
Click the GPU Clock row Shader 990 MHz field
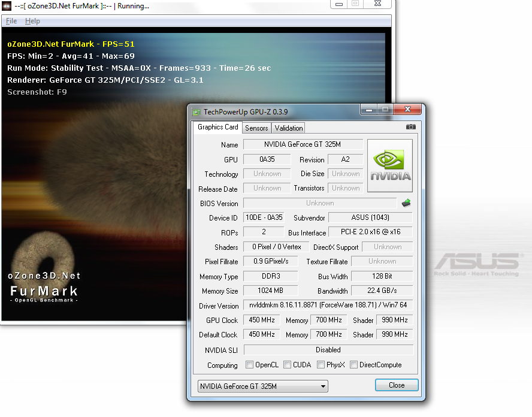click(x=395, y=320)
